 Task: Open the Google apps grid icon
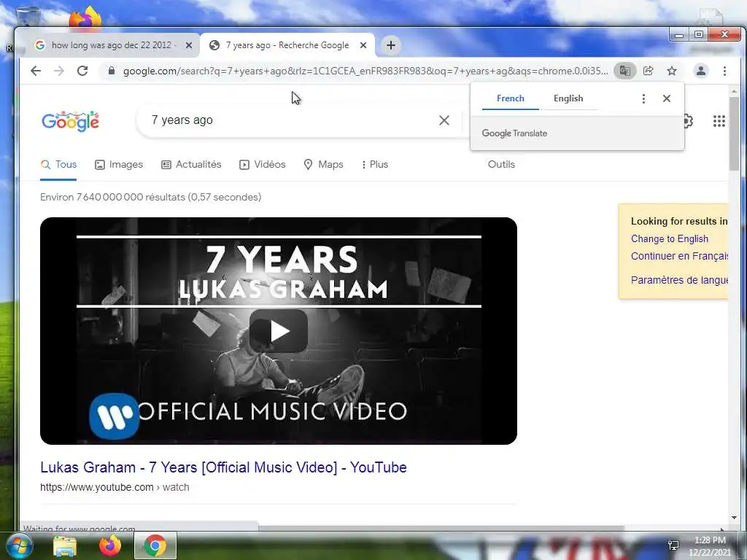click(x=719, y=121)
